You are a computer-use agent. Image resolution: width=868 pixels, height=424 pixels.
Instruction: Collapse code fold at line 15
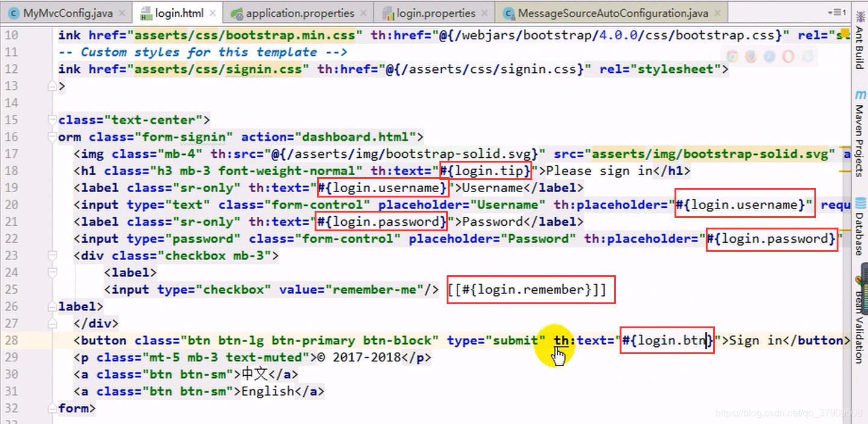52,120
